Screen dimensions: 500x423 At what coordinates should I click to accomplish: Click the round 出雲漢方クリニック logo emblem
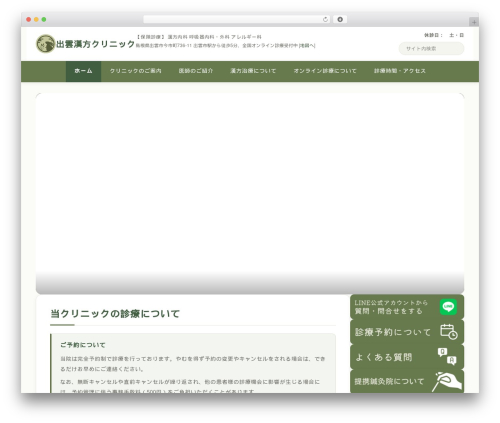click(x=46, y=44)
